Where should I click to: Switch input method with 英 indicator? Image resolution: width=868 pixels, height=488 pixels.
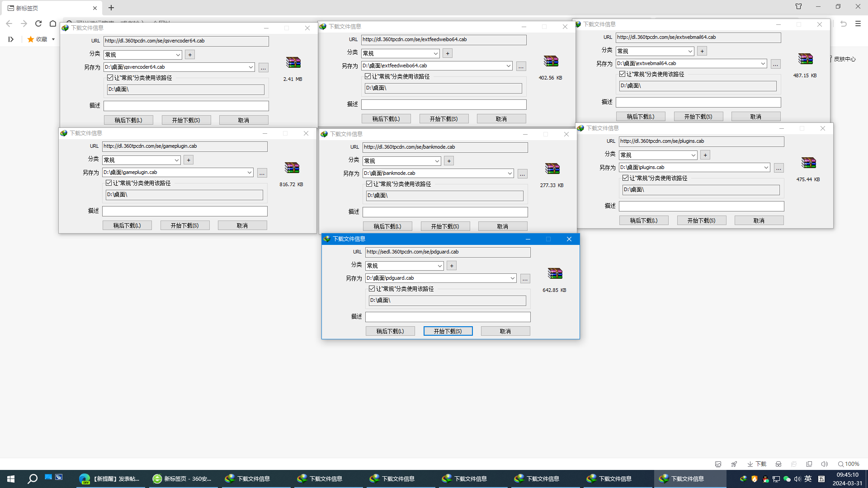pyautogui.click(x=808, y=479)
